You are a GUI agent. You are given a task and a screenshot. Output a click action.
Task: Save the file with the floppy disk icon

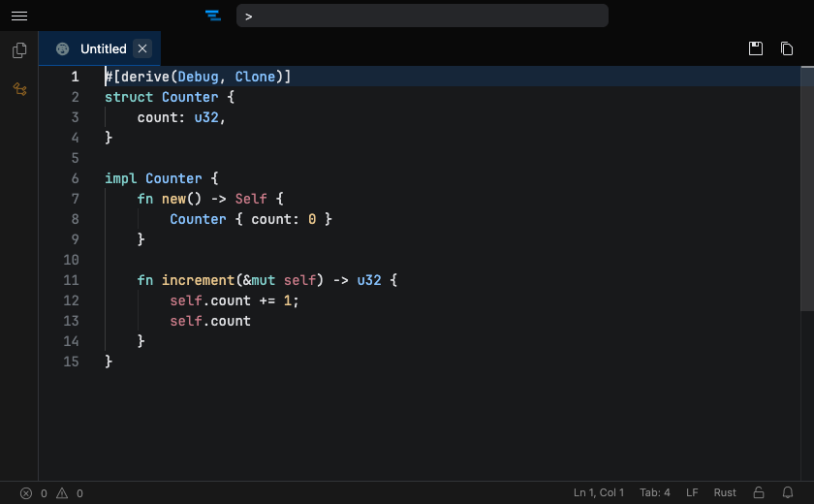pos(755,48)
